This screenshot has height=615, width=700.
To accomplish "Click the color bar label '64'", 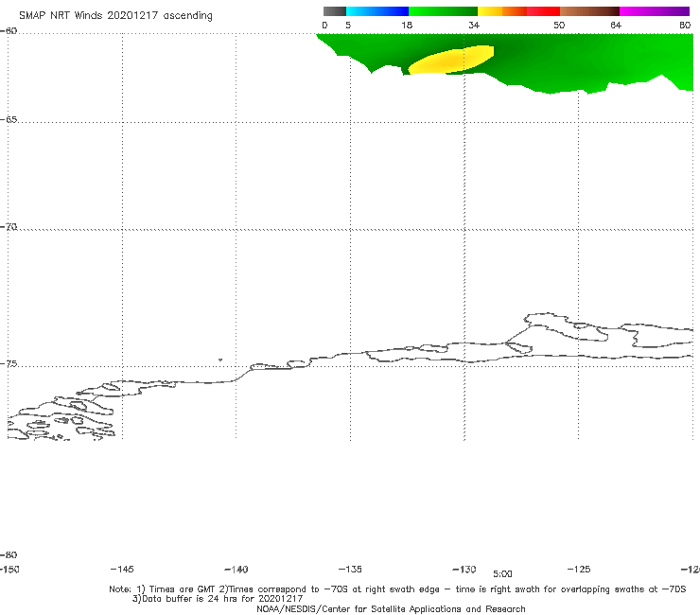I will (x=616, y=25).
